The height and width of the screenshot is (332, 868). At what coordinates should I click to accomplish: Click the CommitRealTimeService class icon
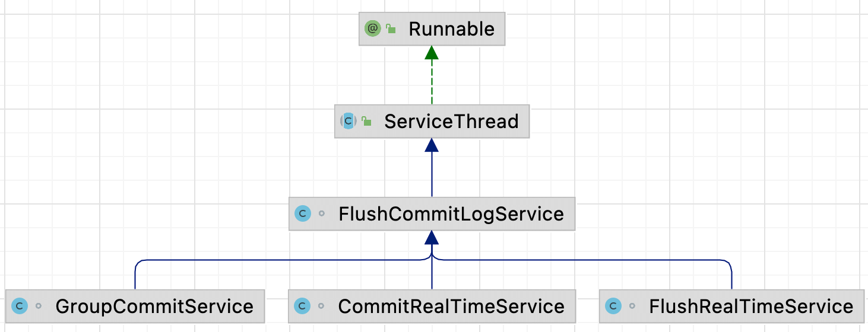tap(303, 306)
